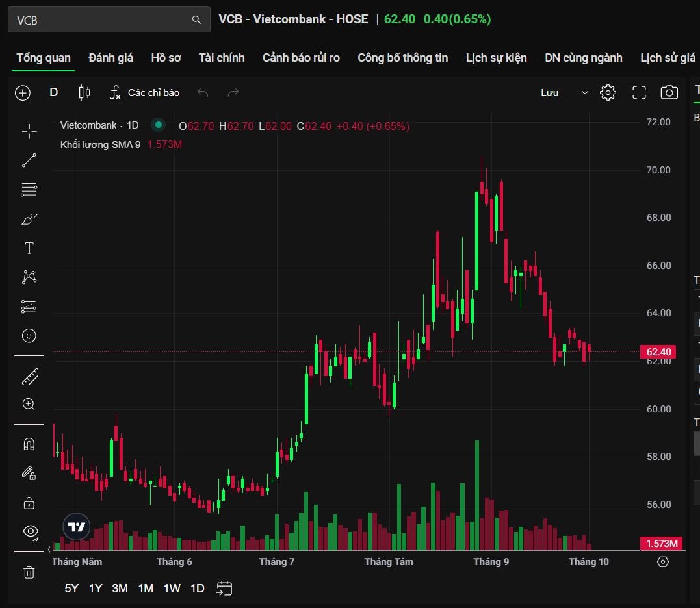Viewport: 700px width, 608px height.
Task: Select the crosshair cursor tool
Action: coord(29,132)
